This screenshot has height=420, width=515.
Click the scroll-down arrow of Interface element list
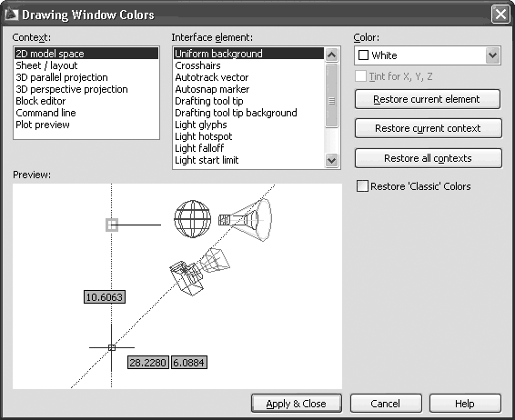[331, 160]
